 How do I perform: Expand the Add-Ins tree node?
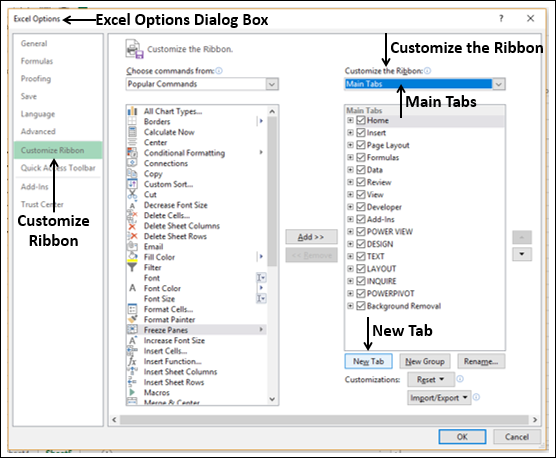[x=350, y=219]
